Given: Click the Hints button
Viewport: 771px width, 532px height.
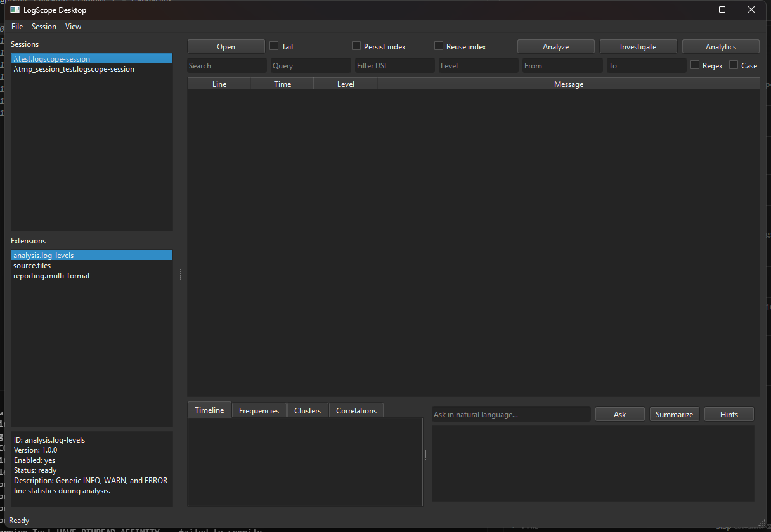Looking at the screenshot, I should pyautogui.click(x=729, y=415).
